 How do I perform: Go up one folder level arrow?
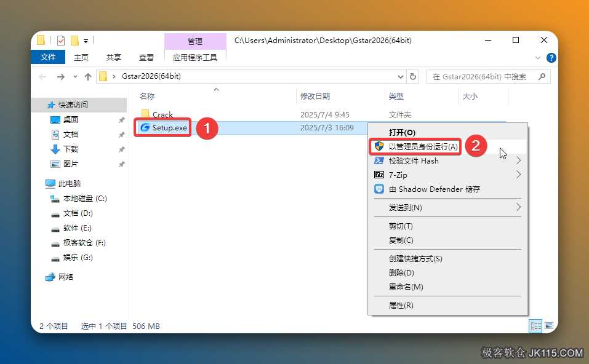coord(88,77)
